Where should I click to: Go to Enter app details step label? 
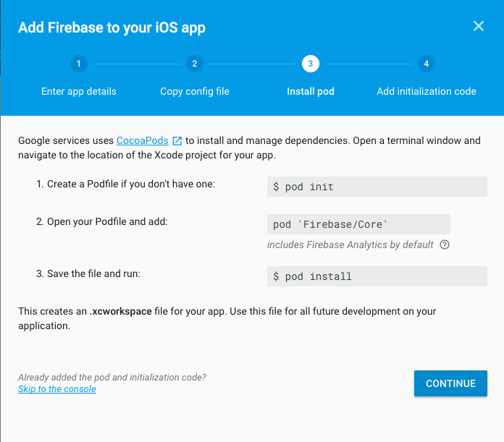78,91
